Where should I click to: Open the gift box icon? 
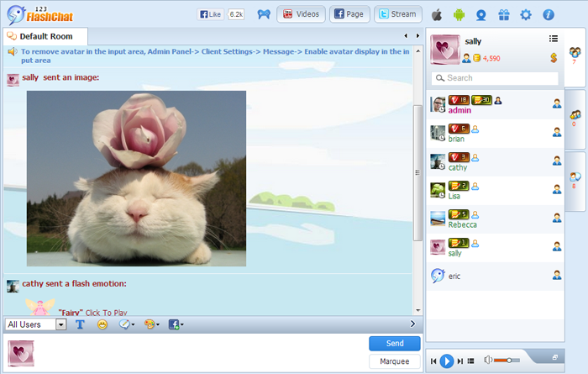(x=504, y=14)
